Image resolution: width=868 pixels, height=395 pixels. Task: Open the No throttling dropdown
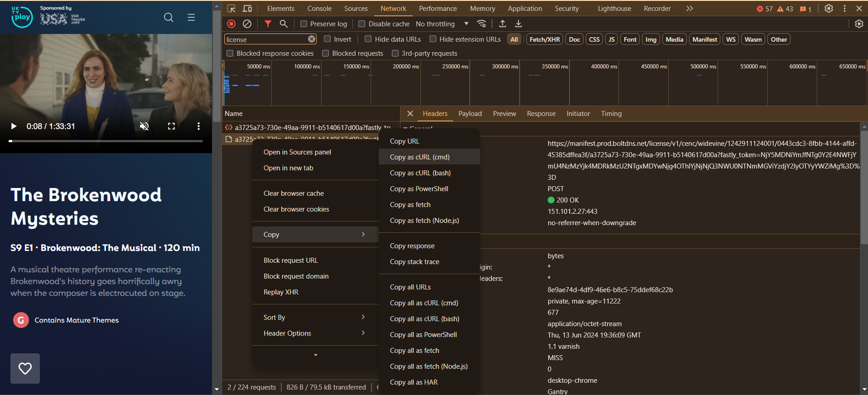442,24
